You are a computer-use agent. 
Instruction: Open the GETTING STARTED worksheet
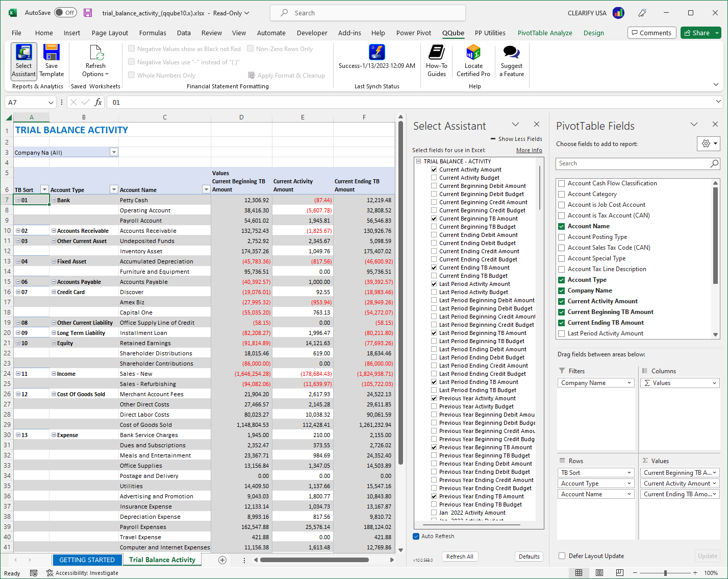point(87,560)
